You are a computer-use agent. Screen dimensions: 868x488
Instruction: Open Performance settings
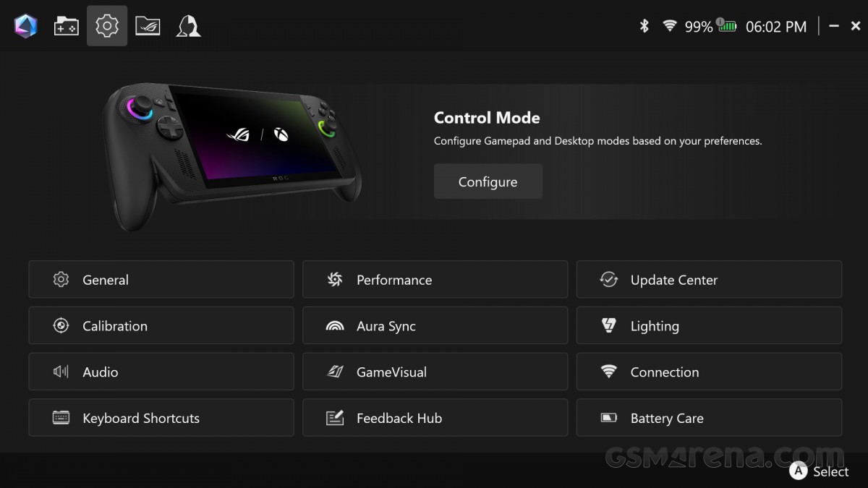[x=435, y=280]
